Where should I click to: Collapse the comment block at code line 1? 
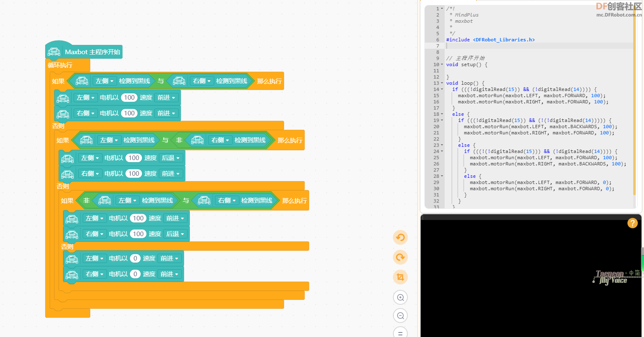tap(442, 9)
